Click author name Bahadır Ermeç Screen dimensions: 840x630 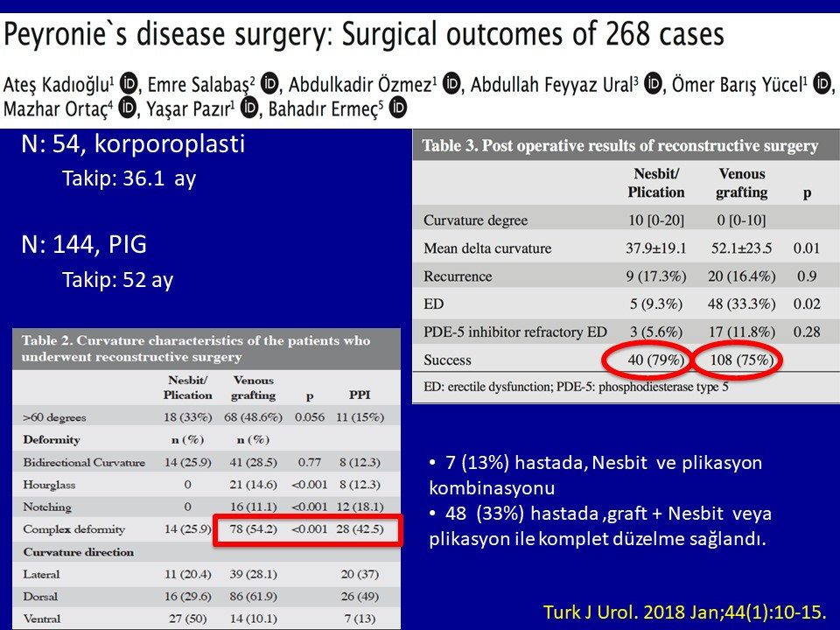324,108
